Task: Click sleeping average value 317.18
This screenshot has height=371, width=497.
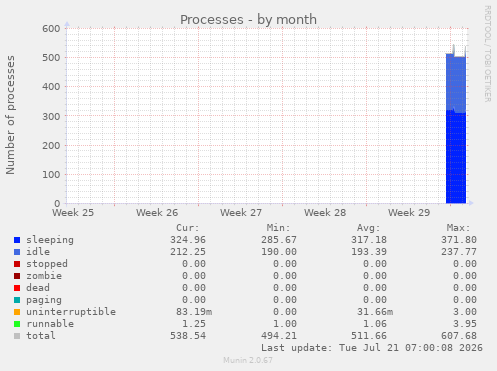Action: [x=369, y=240]
